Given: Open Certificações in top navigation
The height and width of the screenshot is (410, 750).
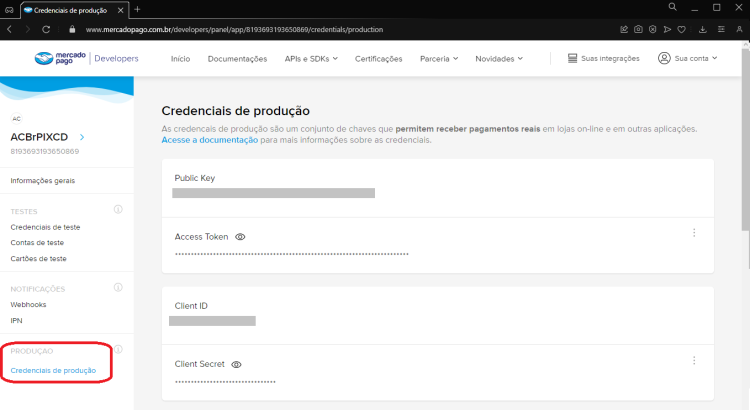Looking at the screenshot, I should pos(378,59).
